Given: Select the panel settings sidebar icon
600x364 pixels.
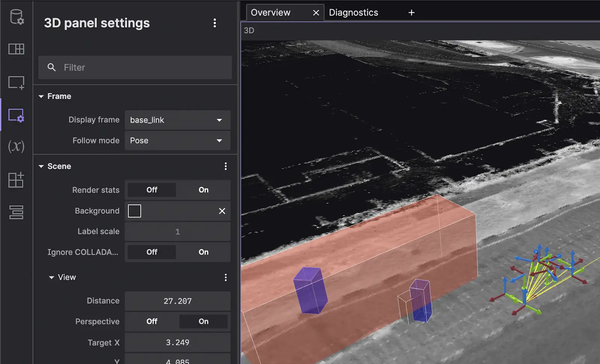Looking at the screenshot, I should coord(16,115).
